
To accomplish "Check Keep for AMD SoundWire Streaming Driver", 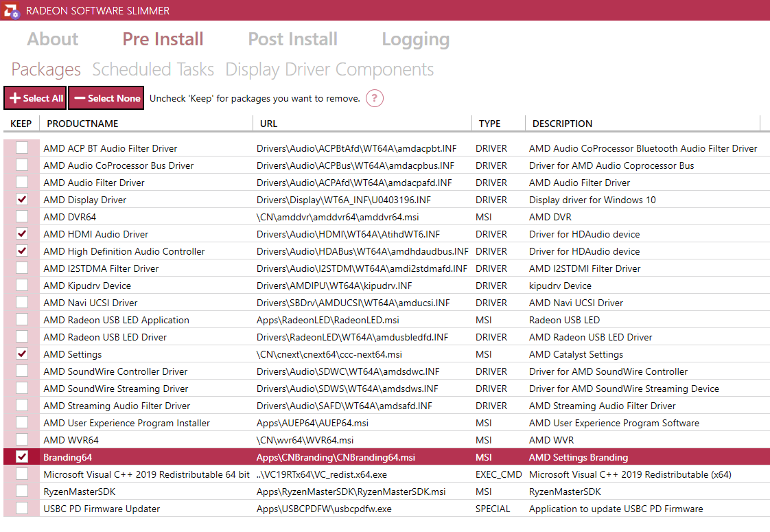I will [x=21, y=388].
